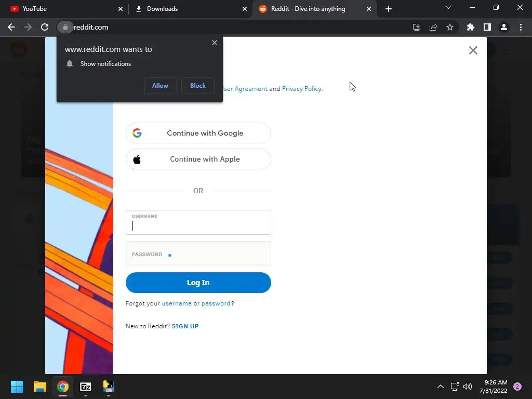This screenshot has height=399, width=532.
Task: Open 7-Zip from the taskbar
Action: [86, 387]
